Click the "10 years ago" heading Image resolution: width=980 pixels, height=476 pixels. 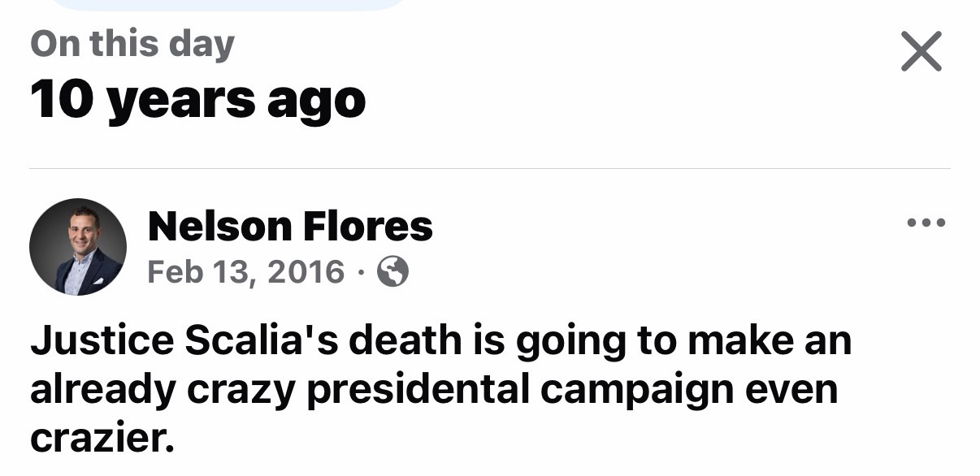(197, 101)
